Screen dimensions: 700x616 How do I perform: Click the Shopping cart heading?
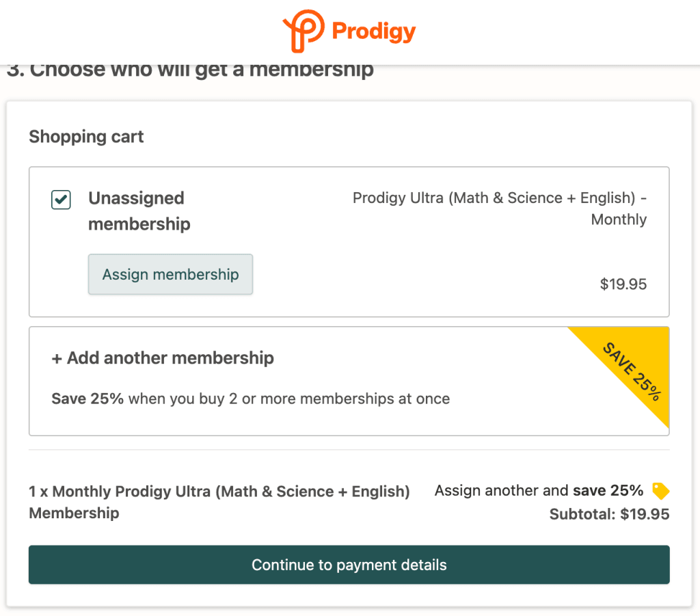[85, 137]
